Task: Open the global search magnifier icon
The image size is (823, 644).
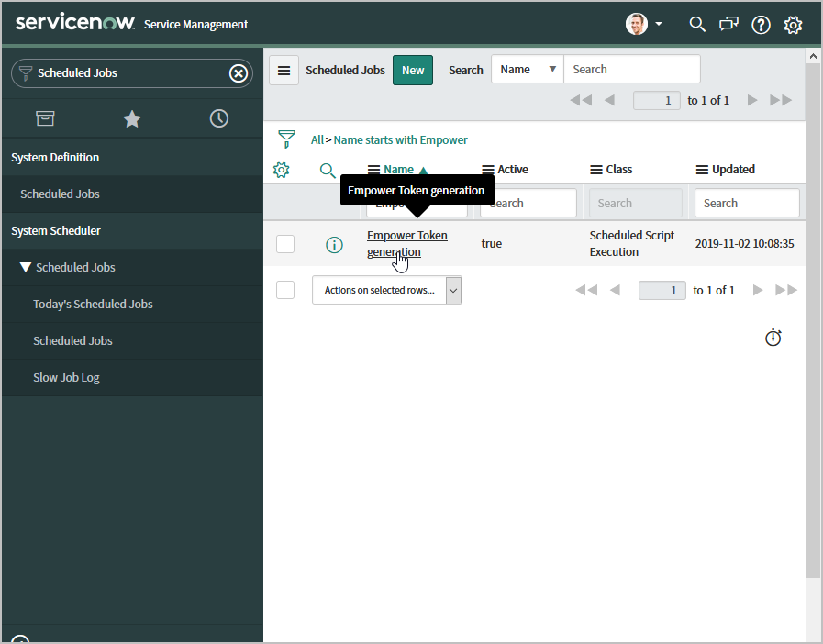Action: pyautogui.click(x=697, y=25)
